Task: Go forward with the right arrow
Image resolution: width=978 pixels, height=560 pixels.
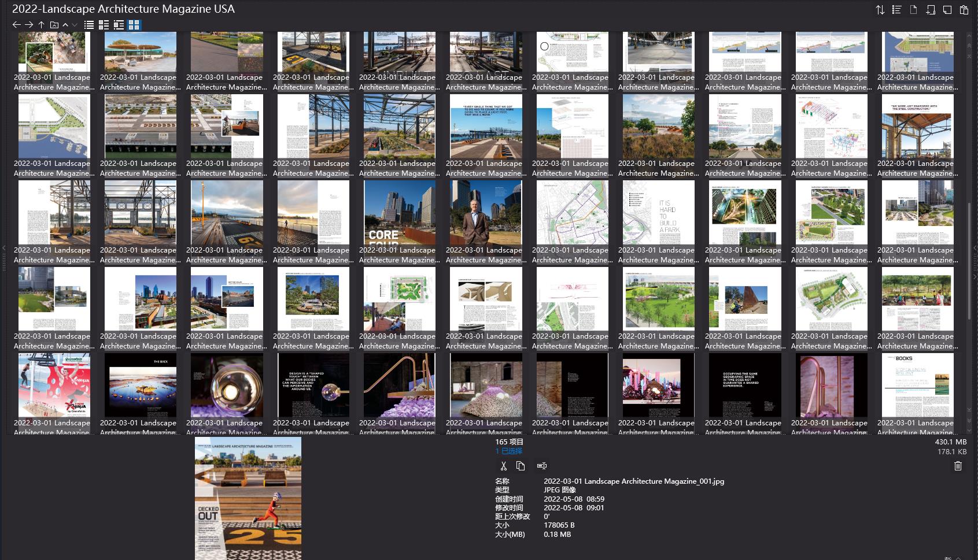Action: pos(29,25)
